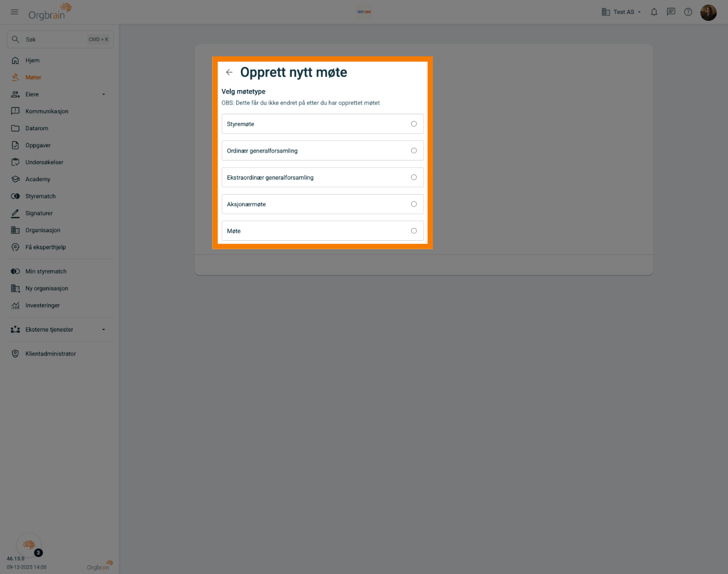Screen dimensions: 728x574
Task: Open Hjem in the sidebar
Action: point(60,61)
